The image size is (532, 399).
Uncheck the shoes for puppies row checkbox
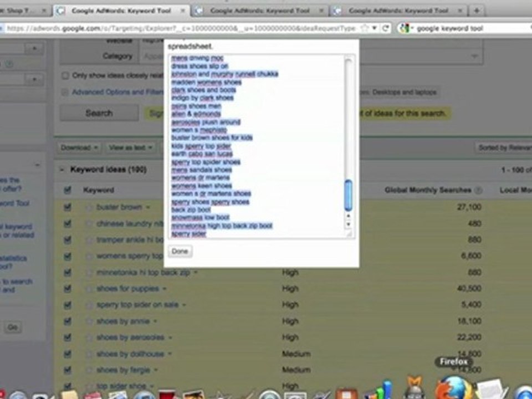coord(68,289)
